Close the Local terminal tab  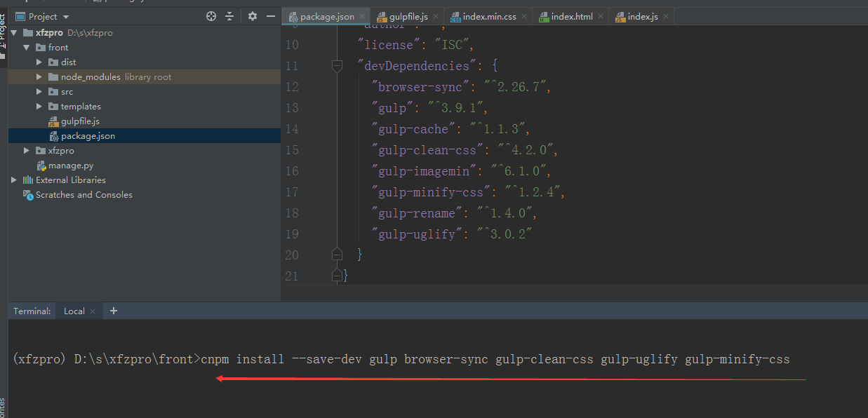[x=94, y=311]
